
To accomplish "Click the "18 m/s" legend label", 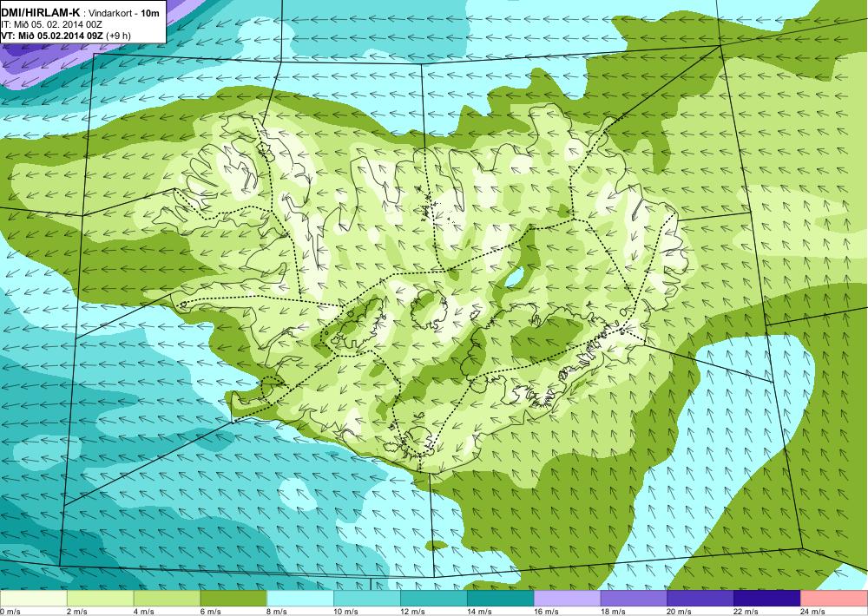I will point(613,612).
